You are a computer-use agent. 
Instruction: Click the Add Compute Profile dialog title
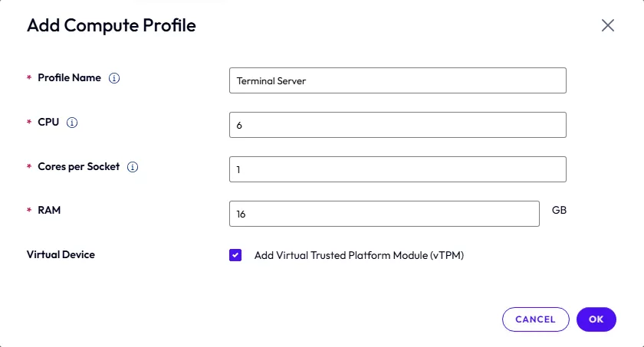pyautogui.click(x=111, y=25)
